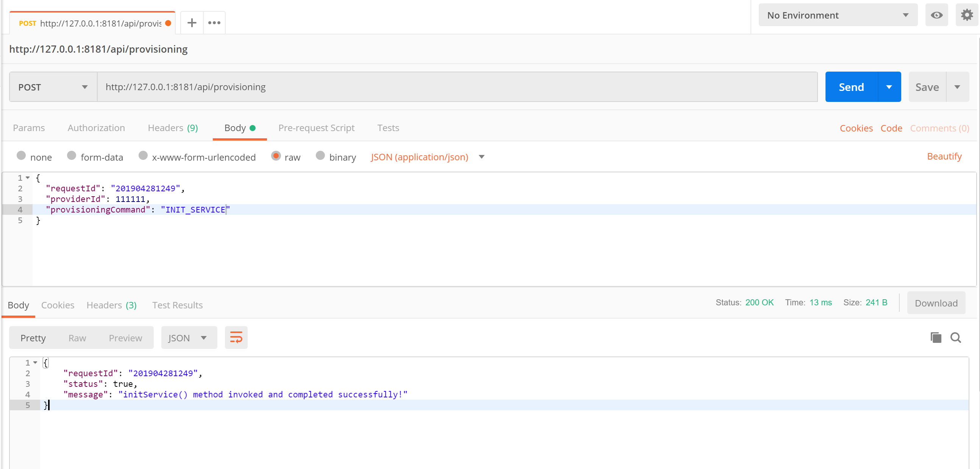Screen dimensions: 980x469
Task: Open Pre-request Script tab
Action: click(x=316, y=128)
